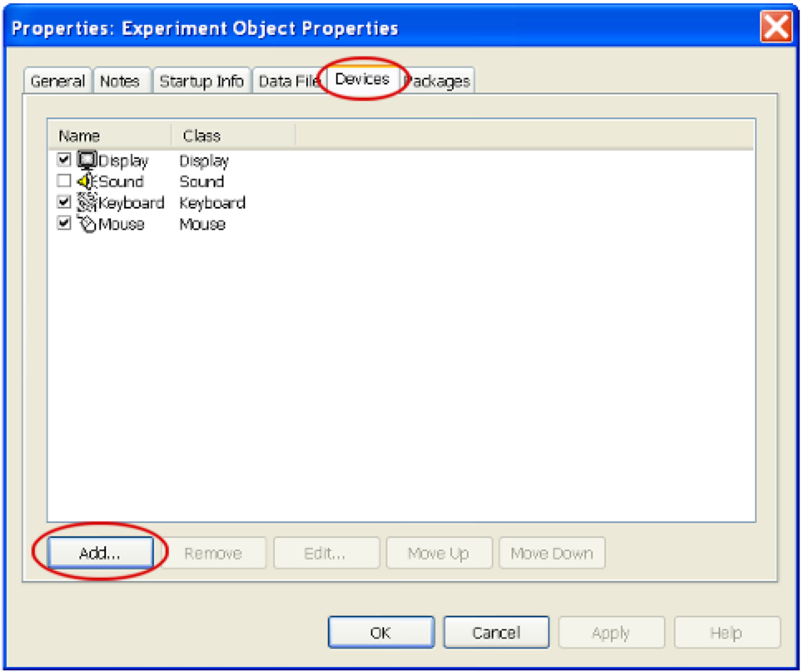Viewport: 803px width, 672px height.
Task: Uncheck the Display device checkbox
Action: (x=65, y=160)
